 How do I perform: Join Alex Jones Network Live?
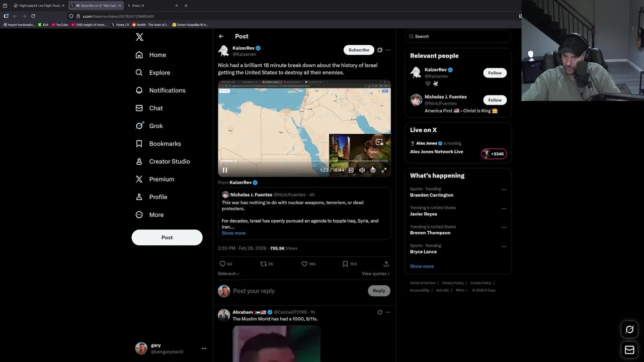click(436, 152)
